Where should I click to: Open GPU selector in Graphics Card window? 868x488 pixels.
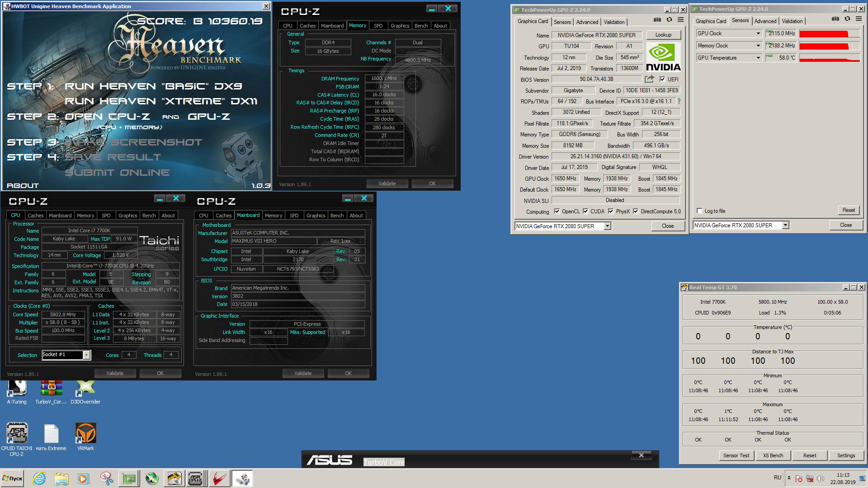563,226
